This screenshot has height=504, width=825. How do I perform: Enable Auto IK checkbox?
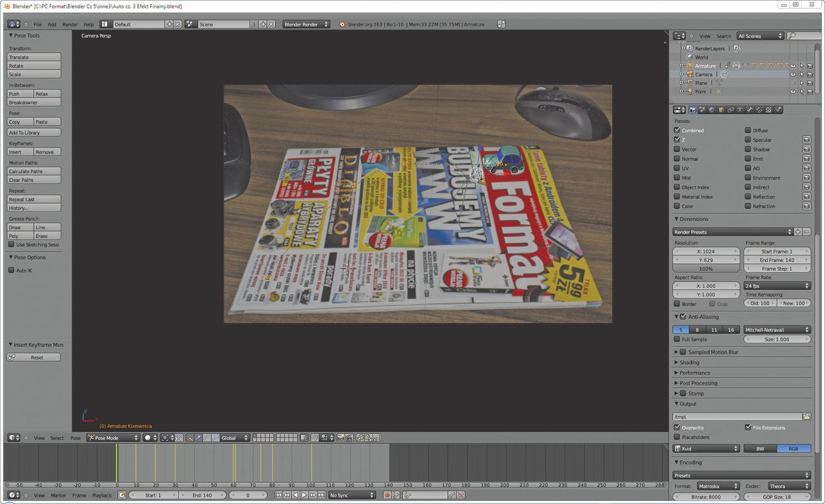pos(12,271)
